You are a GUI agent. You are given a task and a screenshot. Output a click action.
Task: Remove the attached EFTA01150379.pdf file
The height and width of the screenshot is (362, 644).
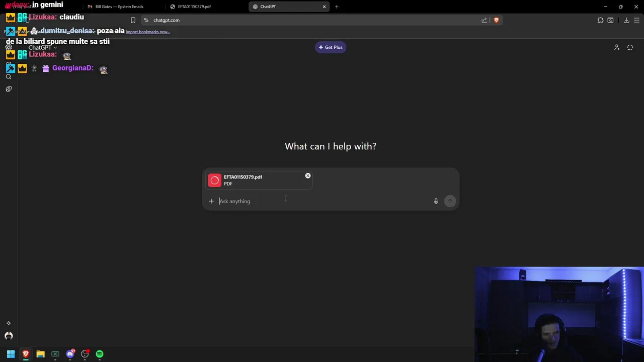point(308,175)
